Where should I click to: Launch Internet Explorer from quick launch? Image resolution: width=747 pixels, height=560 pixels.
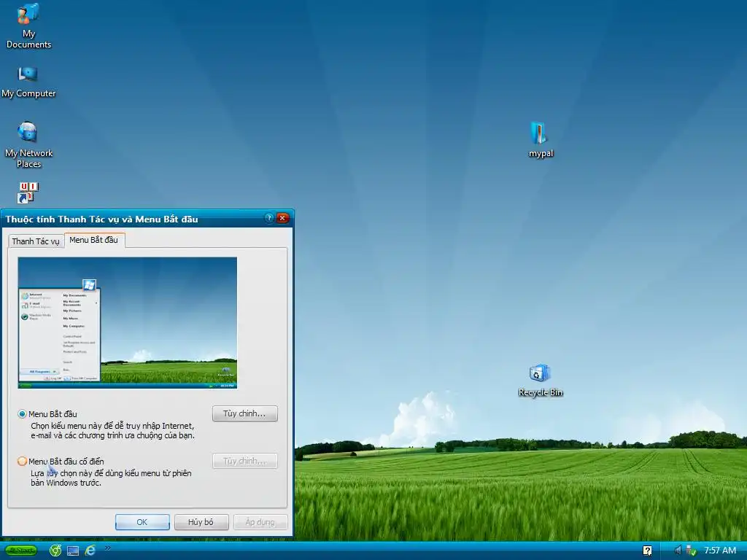coord(90,551)
